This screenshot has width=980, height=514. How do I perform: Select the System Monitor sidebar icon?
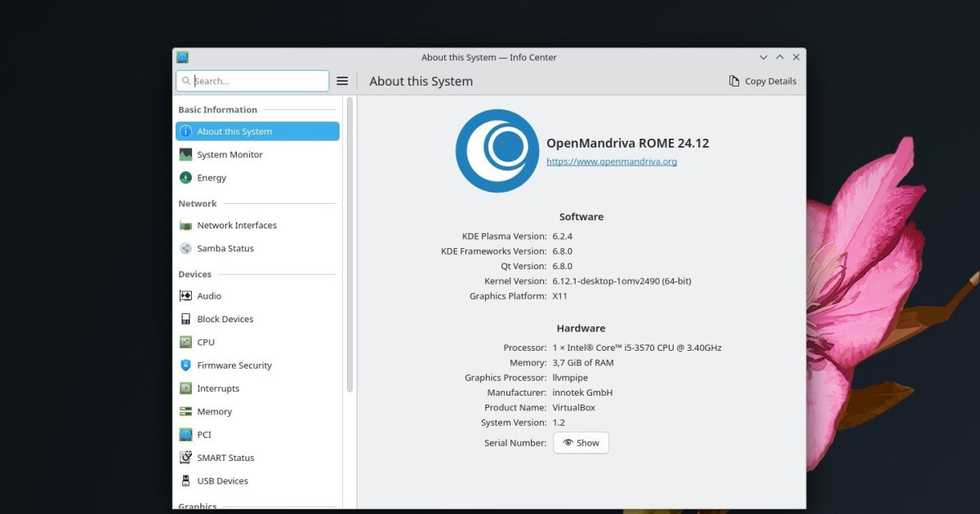[187, 154]
